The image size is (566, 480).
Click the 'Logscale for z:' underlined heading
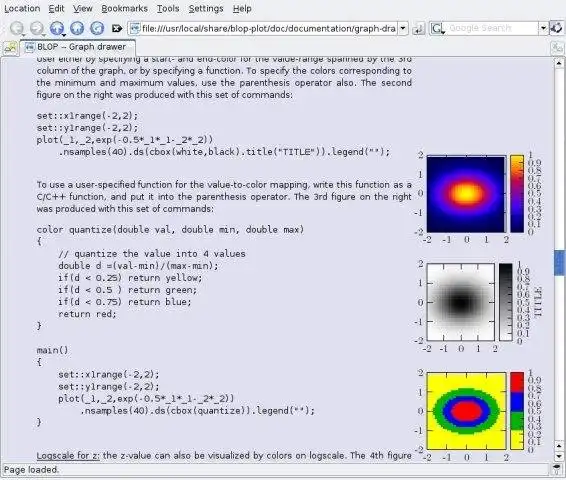[x=68, y=455]
